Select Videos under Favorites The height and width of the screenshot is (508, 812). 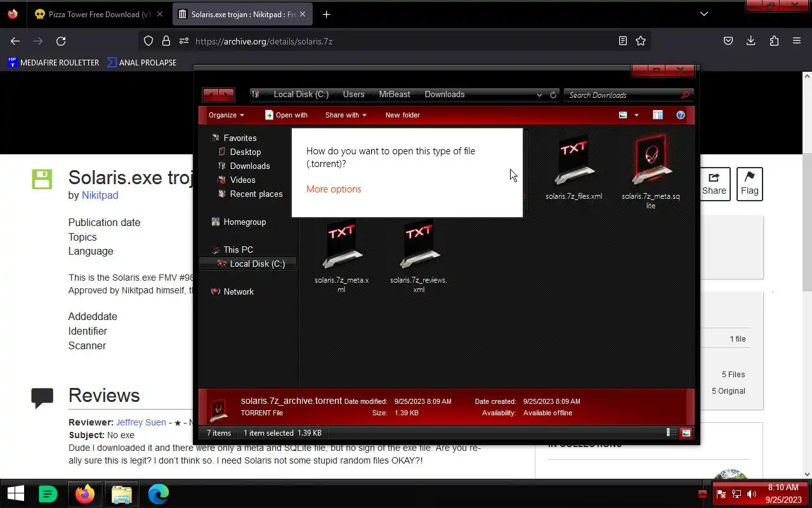tap(242, 180)
